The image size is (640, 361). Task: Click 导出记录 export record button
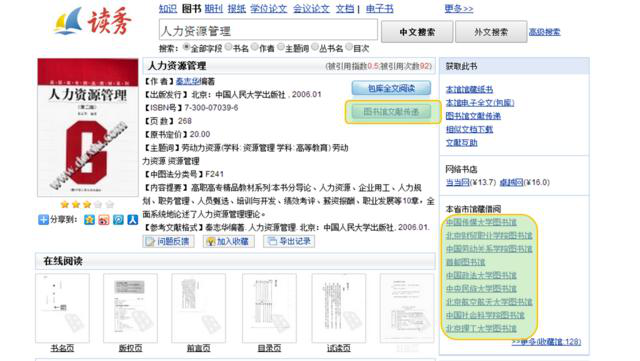pyautogui.click(x=289, y=241)
